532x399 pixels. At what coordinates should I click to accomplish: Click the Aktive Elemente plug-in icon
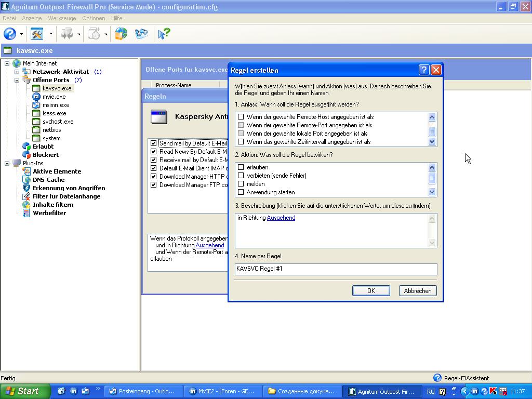pyautogui.click(x=26, y=171)
